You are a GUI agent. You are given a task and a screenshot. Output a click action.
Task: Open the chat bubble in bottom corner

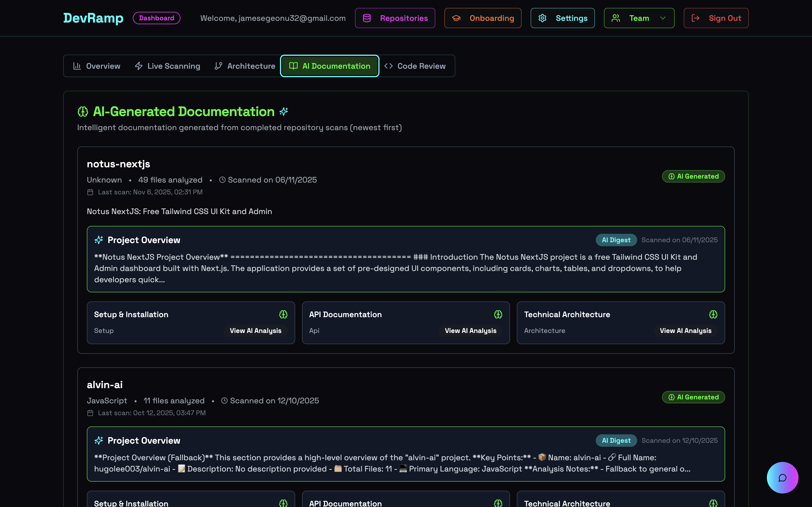(782, 477)
